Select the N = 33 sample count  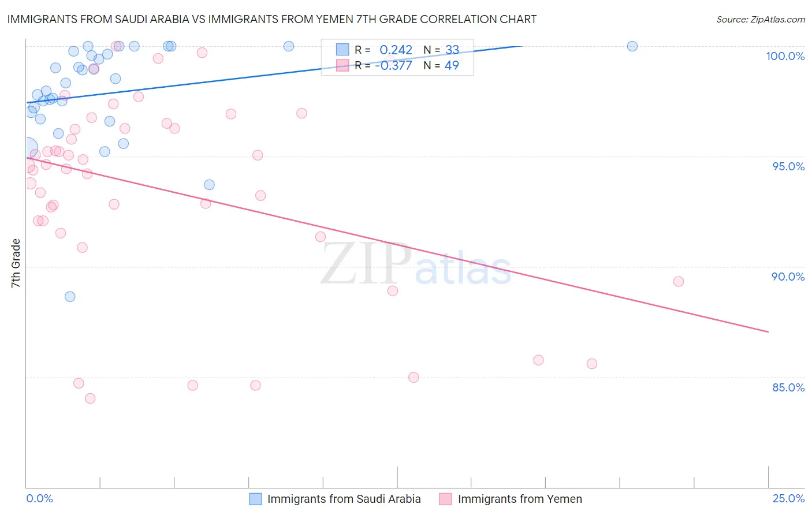[441, 50]
